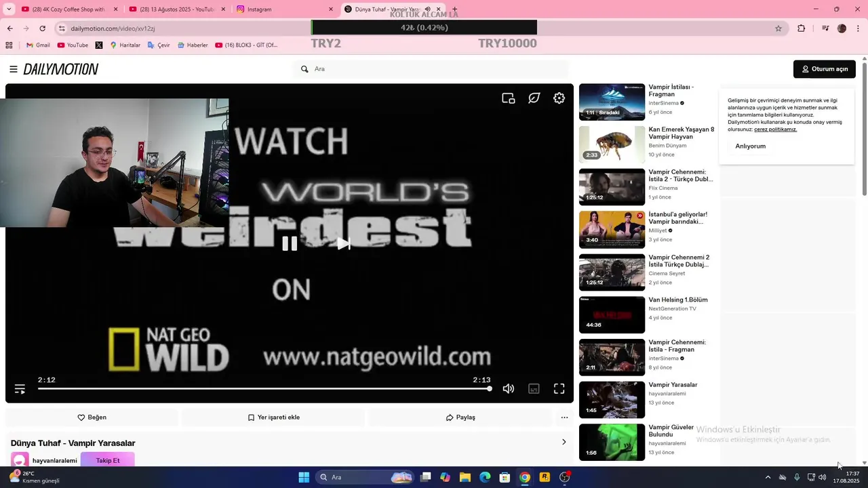This screenshot has width=868, height=488.
Task: Bookmark this page with star icon
Action: 778,28
